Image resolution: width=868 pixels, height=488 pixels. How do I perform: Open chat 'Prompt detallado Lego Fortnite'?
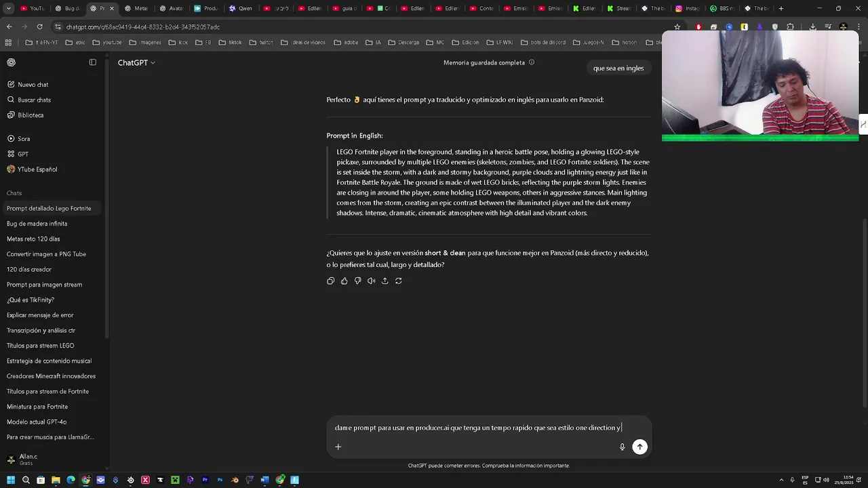51,208
